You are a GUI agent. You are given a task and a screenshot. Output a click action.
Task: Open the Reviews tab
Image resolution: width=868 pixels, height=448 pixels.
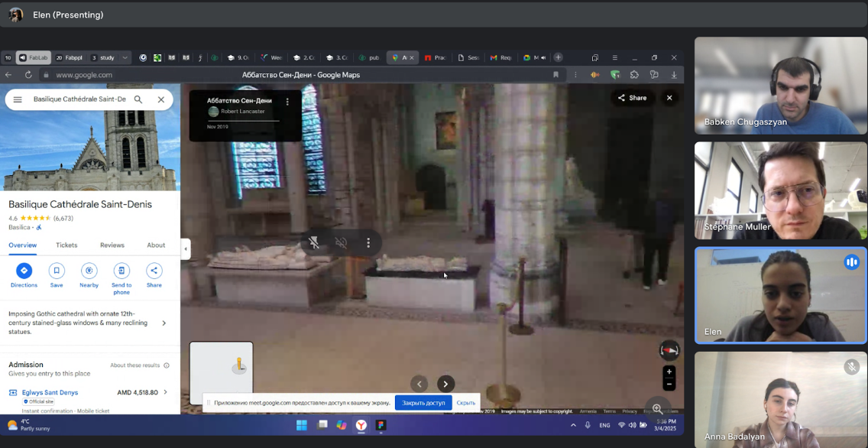pyautogui.click(x=112, y=245)
